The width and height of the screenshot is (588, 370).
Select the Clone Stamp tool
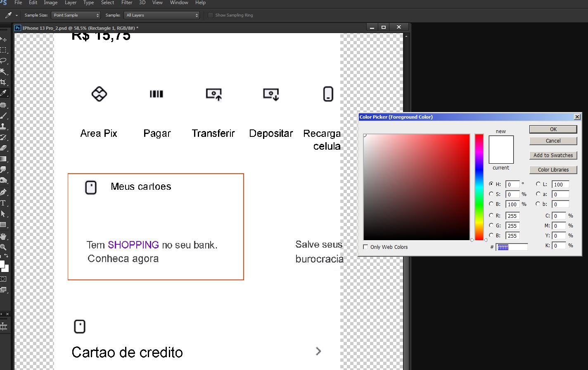point(3,127)
